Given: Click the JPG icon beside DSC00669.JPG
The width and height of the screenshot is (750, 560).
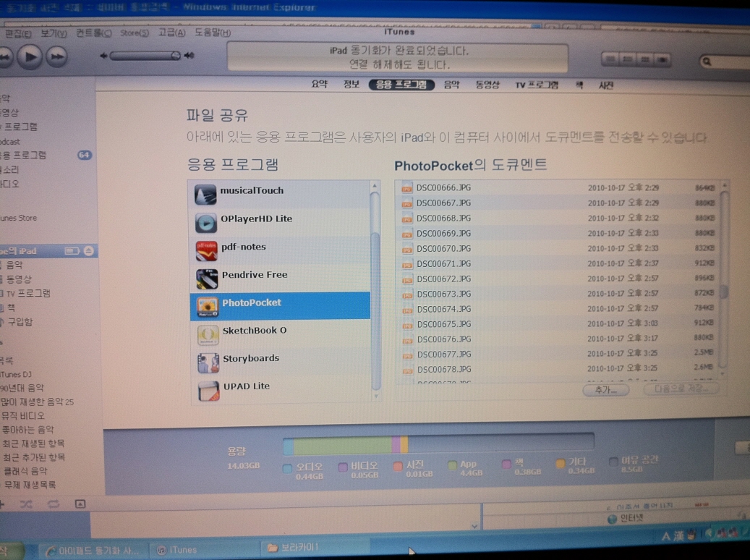Looking at the screenshot, I should pyautogui.click(x=407, y=234).
